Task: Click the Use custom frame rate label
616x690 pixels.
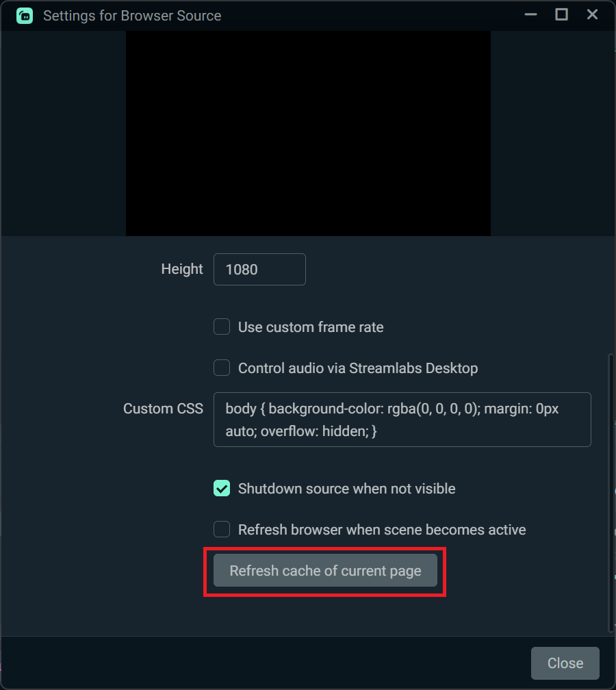Action: point(311,327)
